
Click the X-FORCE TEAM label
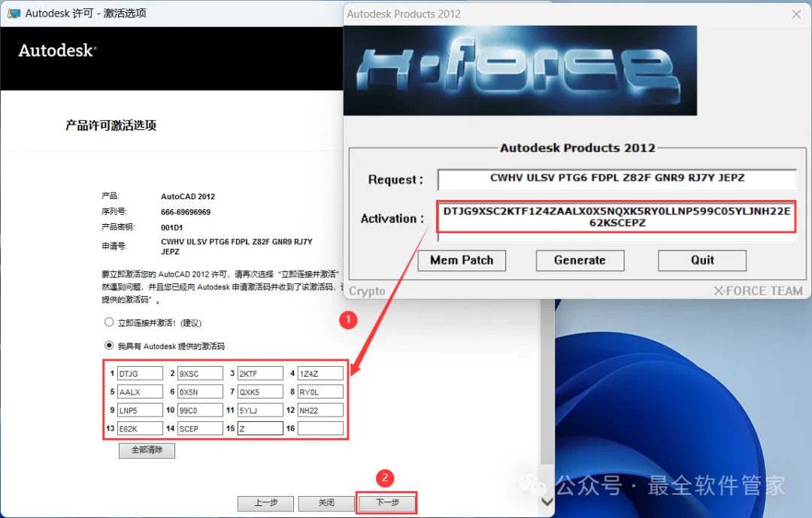pos(758,291)
